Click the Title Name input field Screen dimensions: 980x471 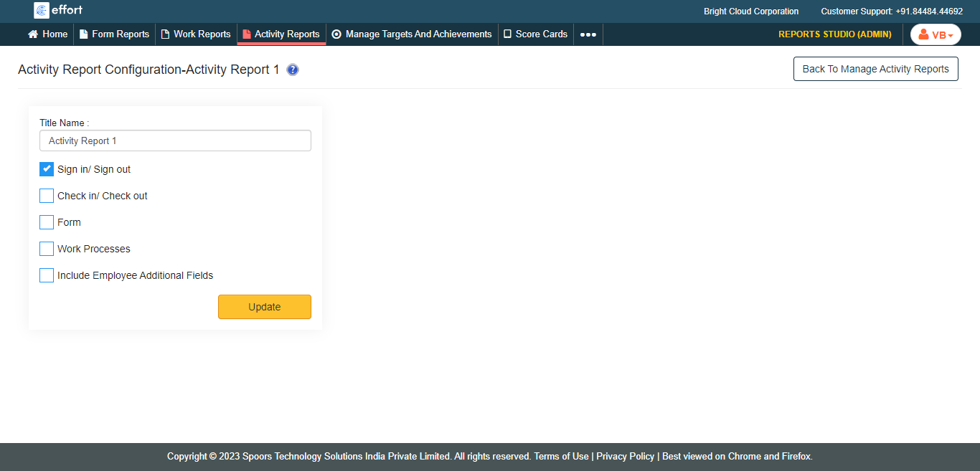point(175,141)
